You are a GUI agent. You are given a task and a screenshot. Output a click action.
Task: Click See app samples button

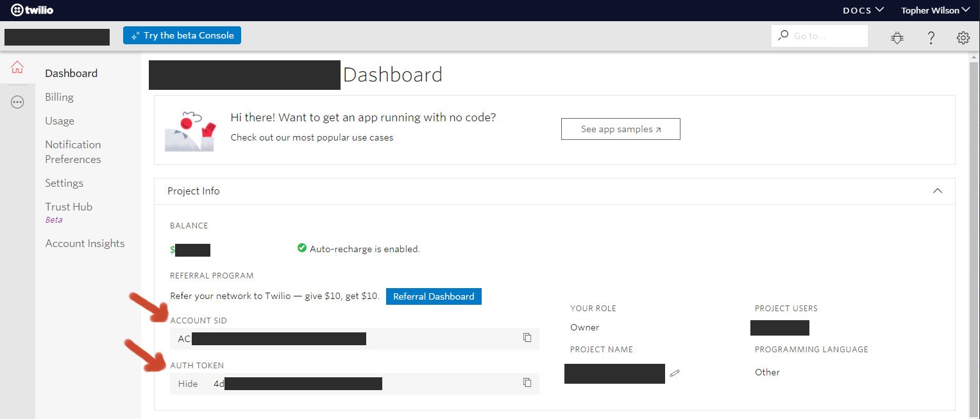(x=620, y=129)
